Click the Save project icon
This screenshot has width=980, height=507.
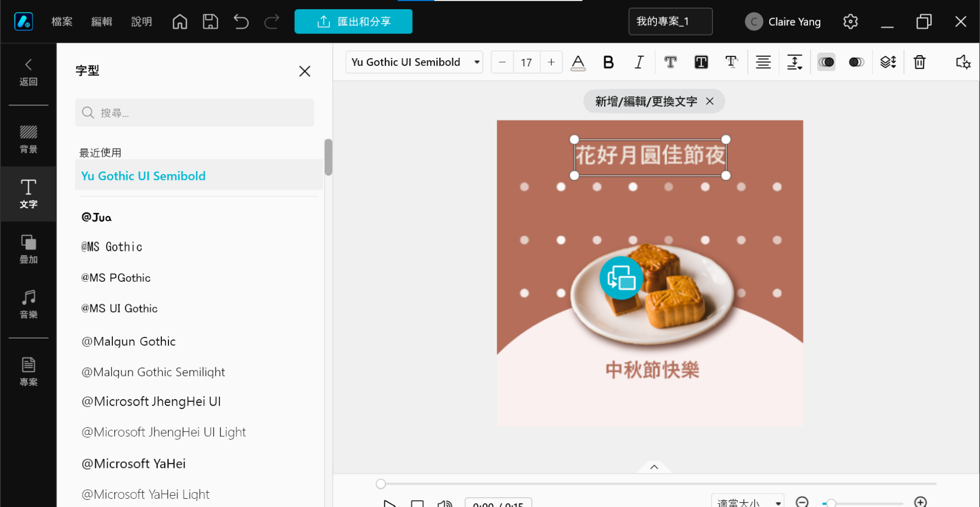pos(210,22)
